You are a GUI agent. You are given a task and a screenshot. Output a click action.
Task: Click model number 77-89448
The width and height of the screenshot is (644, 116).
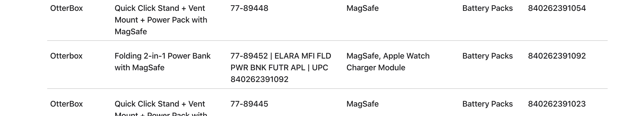249,8
